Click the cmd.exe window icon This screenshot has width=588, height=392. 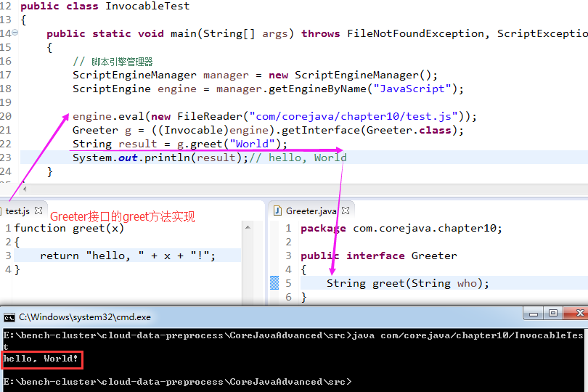(x=9, y=318)
